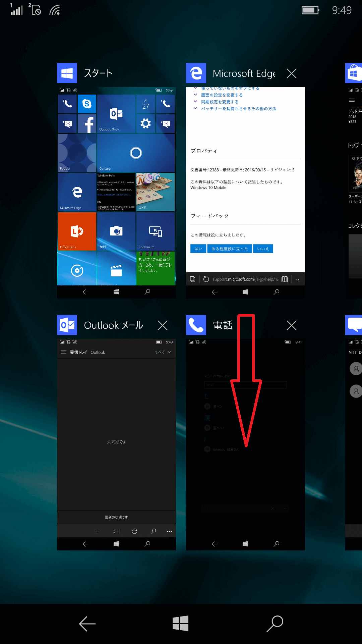Select the Continuum tile in Start preview

click(x=156, y=231)
